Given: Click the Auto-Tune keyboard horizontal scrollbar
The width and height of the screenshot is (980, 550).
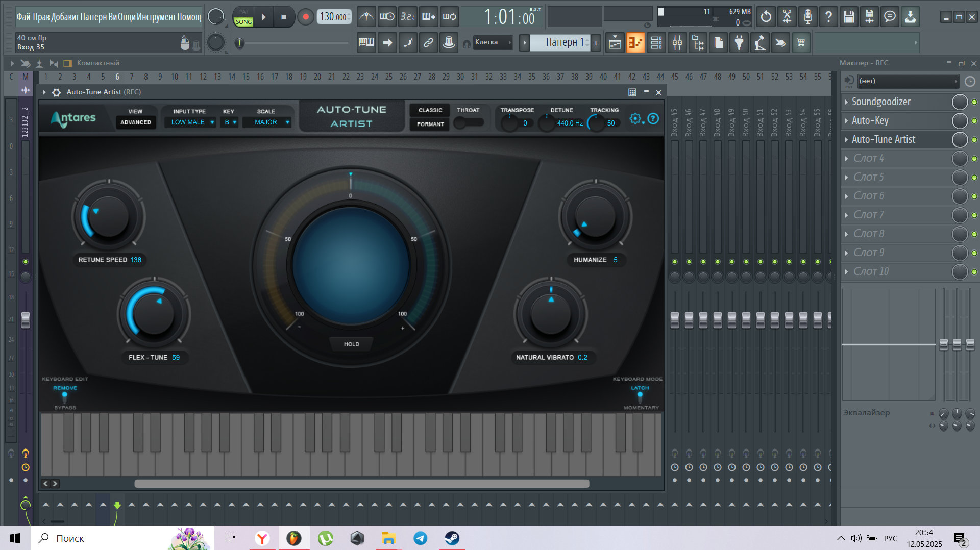Looking at the screenshot, I should coord(361,484).
